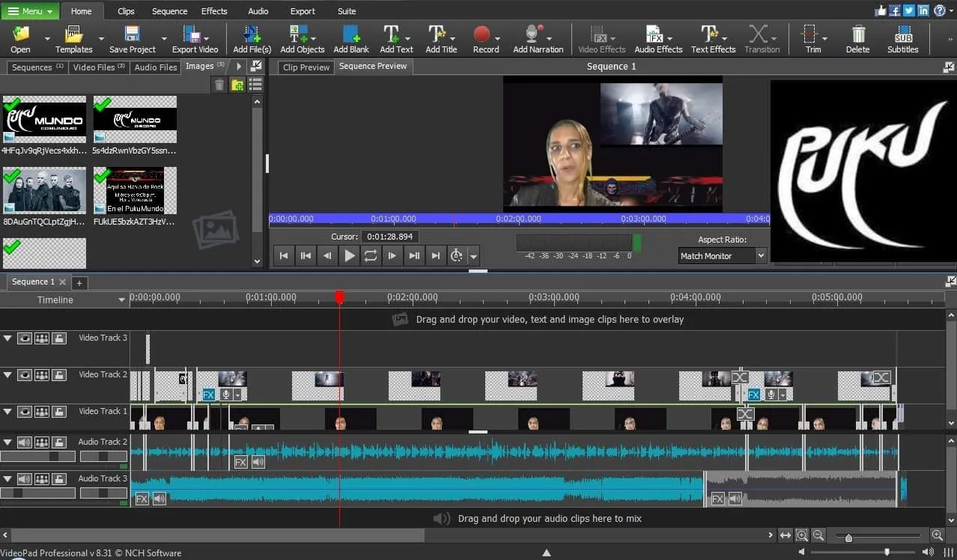Play the sequence preview

pos(349,255)
